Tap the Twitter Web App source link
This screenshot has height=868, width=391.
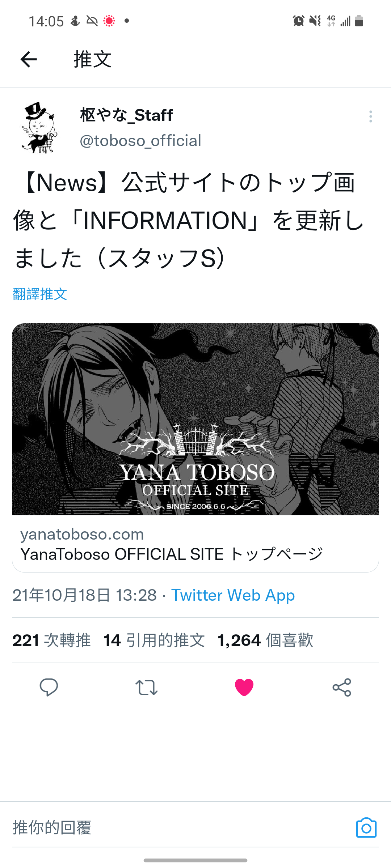coord(233,595)
